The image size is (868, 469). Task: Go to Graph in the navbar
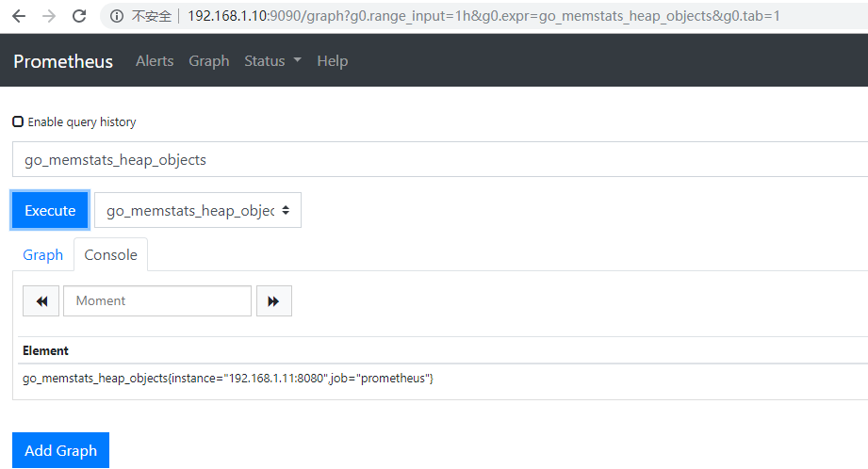click(208, 61)
